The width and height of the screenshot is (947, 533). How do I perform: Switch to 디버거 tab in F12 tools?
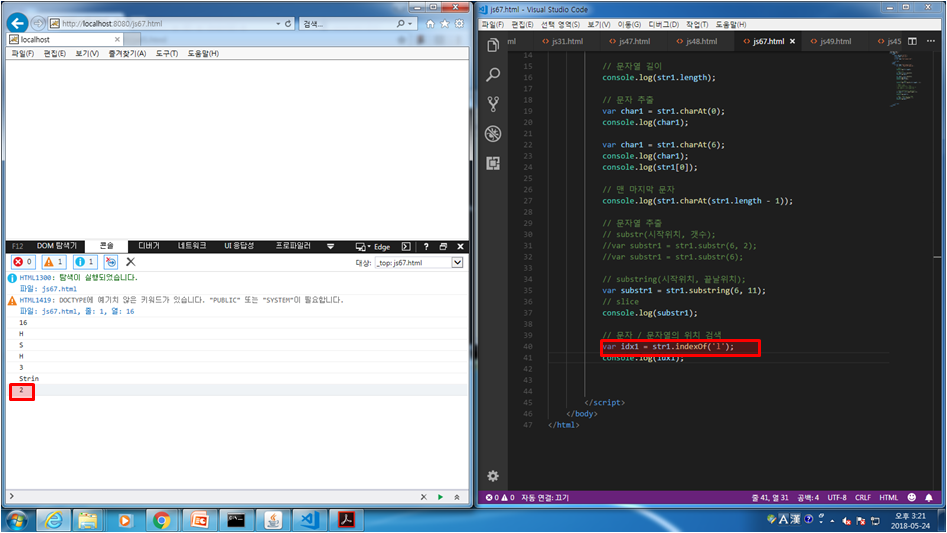point(149,246)
